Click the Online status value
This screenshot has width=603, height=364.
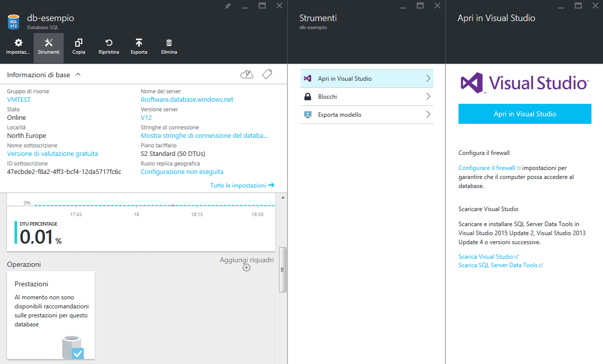[x=17, y=117]
